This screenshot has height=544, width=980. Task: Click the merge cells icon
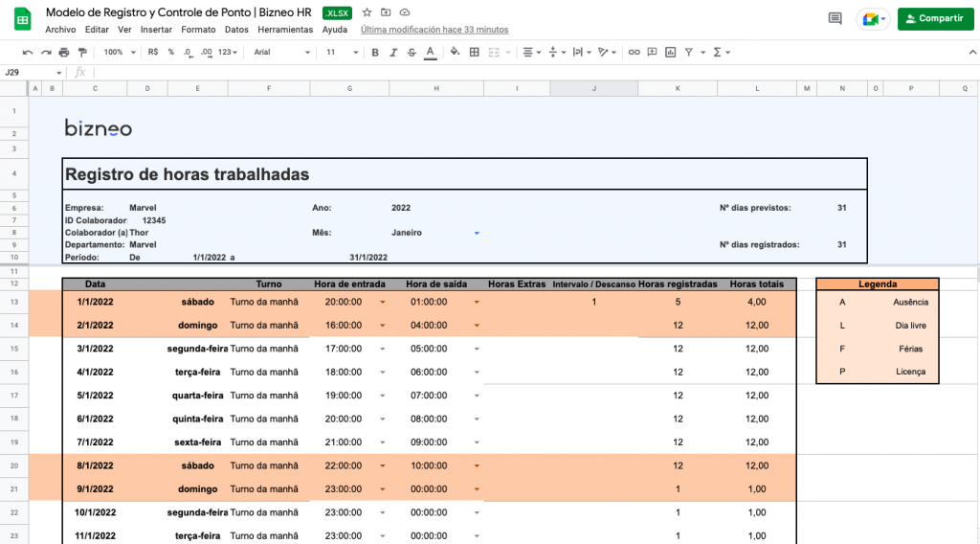494,53
